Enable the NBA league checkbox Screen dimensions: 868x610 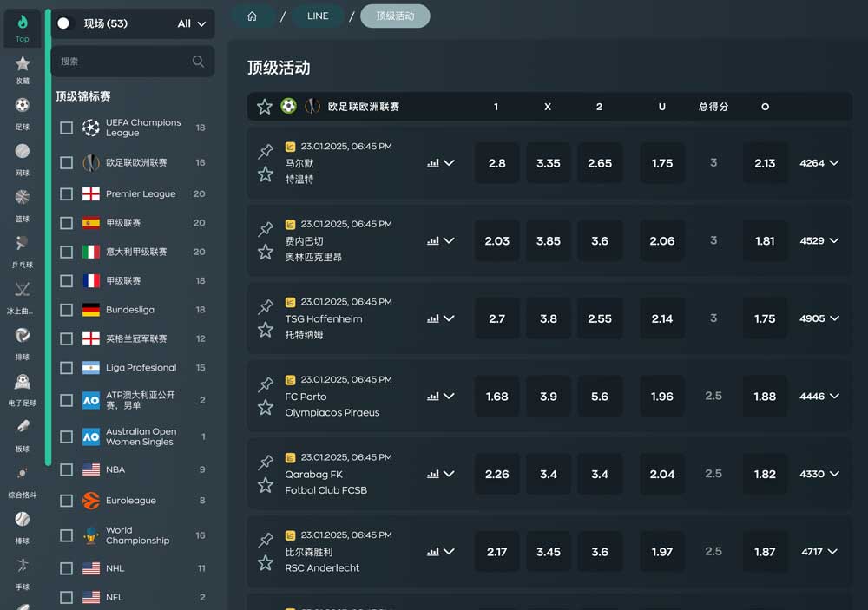(66, 469)
